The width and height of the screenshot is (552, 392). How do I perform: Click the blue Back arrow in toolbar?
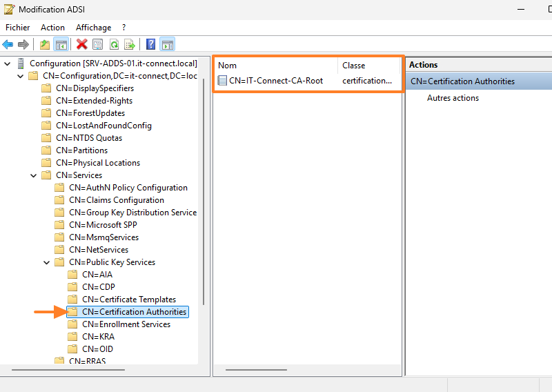[8, 45]
